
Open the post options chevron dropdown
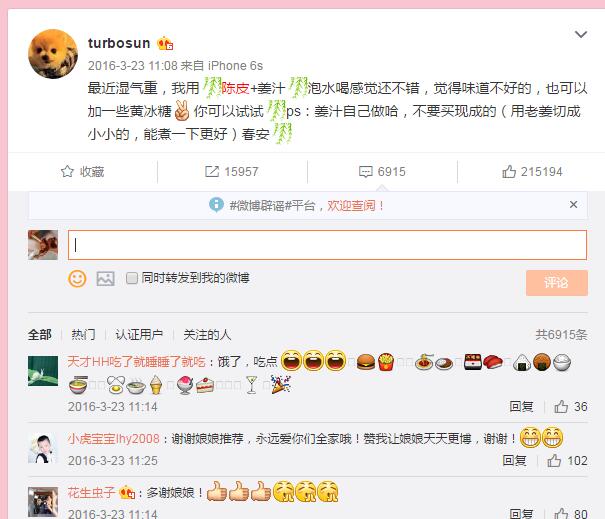click(x=581, y=34)
